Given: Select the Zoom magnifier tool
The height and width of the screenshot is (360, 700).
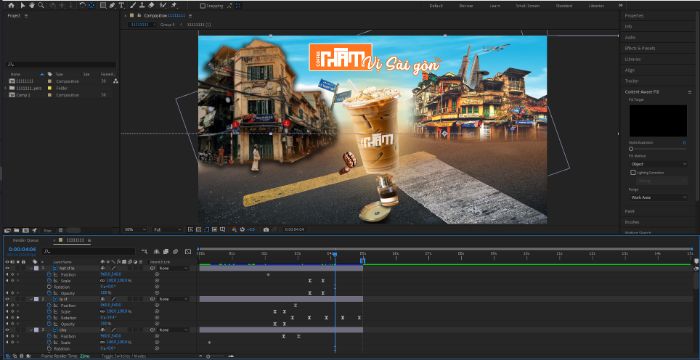Looking at the screenshot, I should click(x=41, y=5).
